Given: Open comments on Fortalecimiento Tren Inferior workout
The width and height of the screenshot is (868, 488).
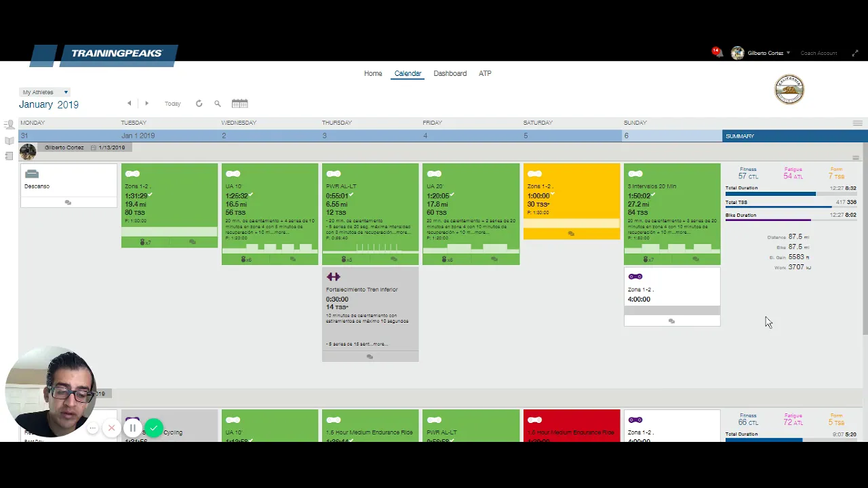Looking at the screenshot, I should tap(370, 357).
